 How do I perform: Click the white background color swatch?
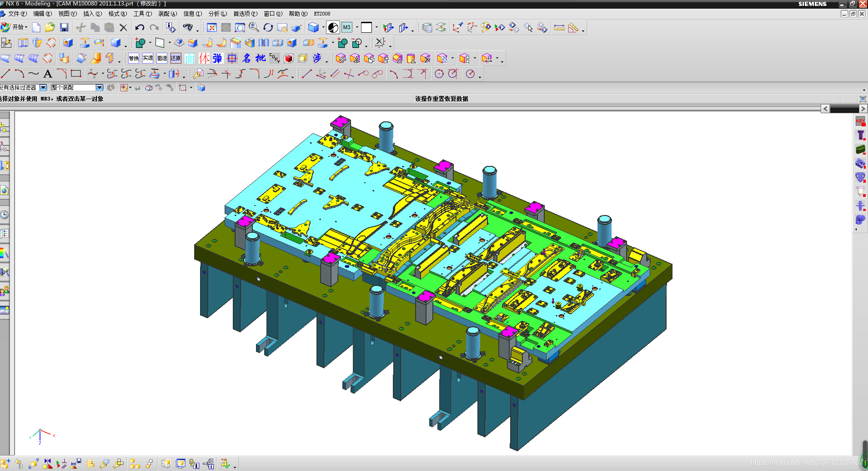click(x=366, y=27)
